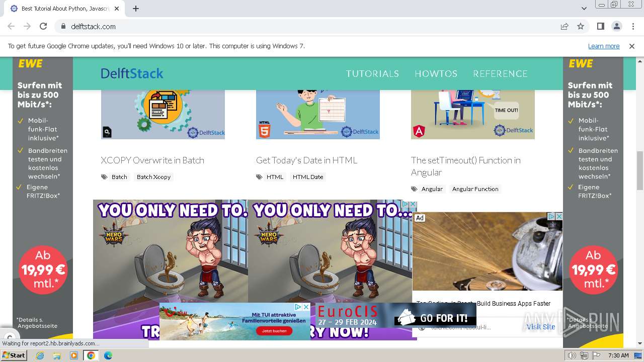
Task: Close the Hero Wars ad
Action: [413, 205]
